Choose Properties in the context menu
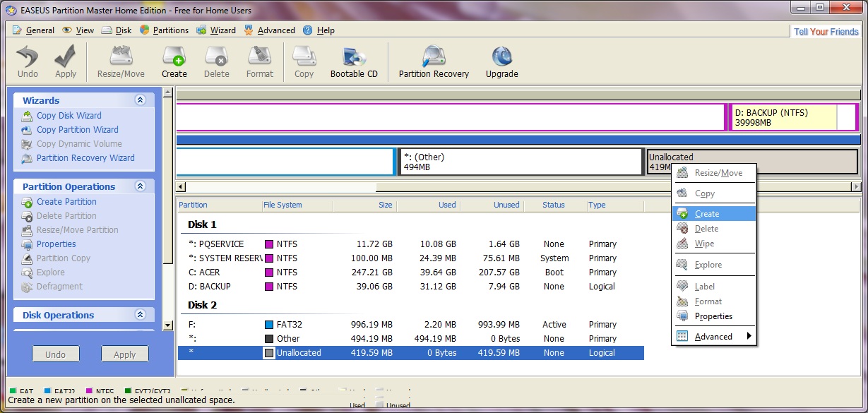This screenshot has width=868, height=413. pos(714,316)
